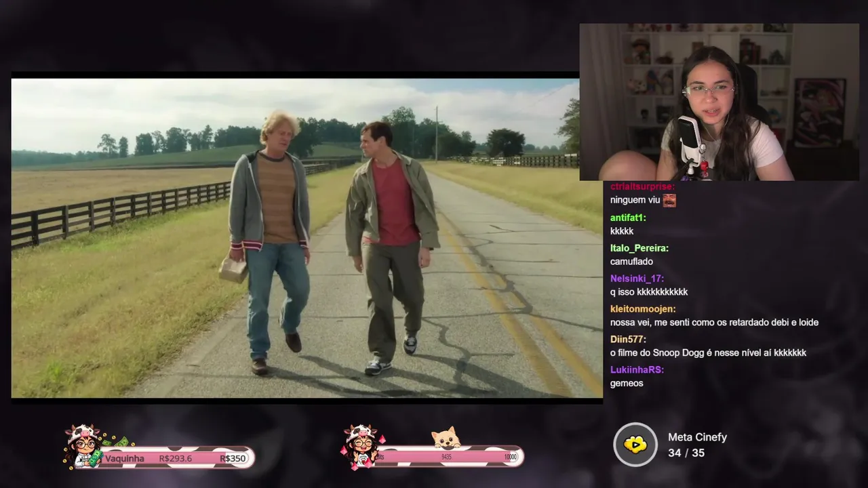Click the chat message 'ninguem viu'
This screenshot has width=868, height=488.
[635, 200]
